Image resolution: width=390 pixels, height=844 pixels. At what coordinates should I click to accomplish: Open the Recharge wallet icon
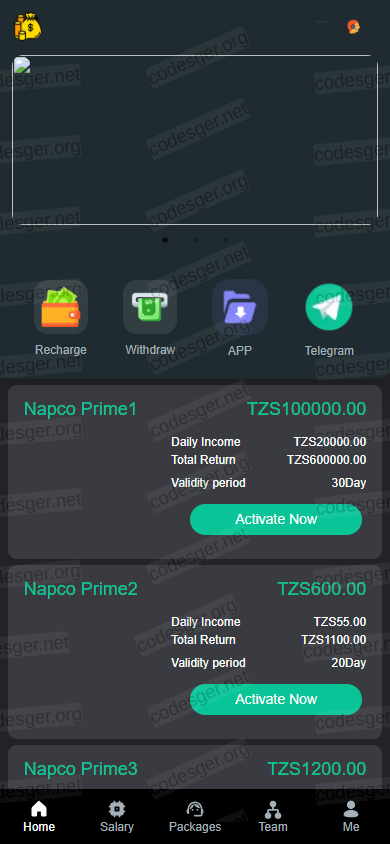point(61,307)
